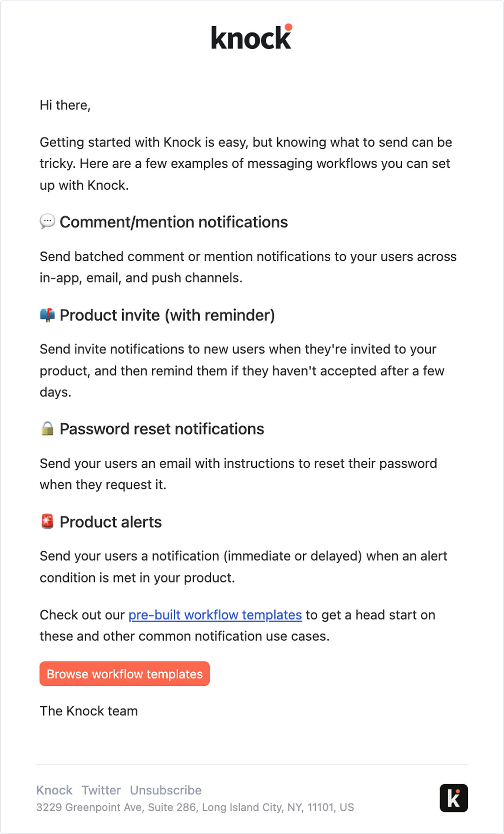Viewport: 504px width, 834px height.
Task: Click the speech bubble emoji icon
Action: coord(47,221)
